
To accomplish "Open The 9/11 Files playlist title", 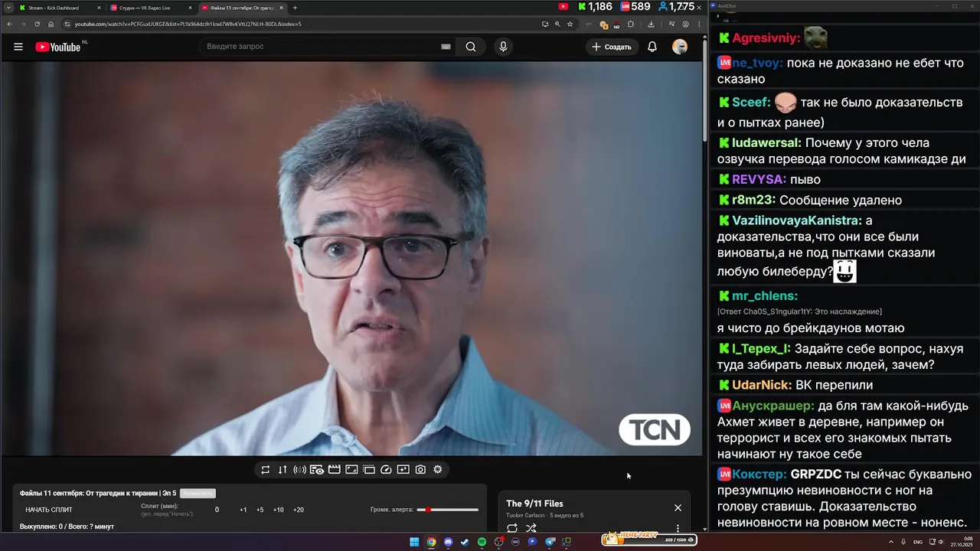I will (x=534, y=504).
